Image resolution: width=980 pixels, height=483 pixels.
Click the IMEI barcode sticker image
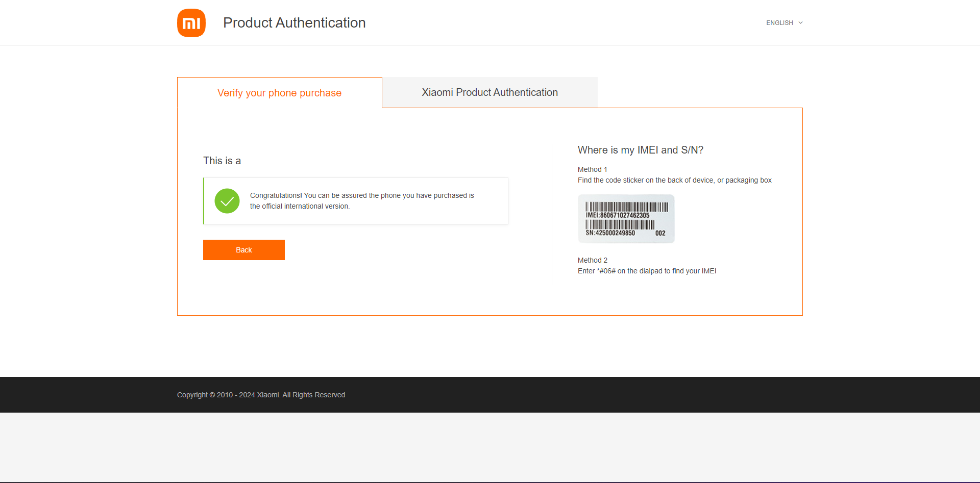point(626,219)
